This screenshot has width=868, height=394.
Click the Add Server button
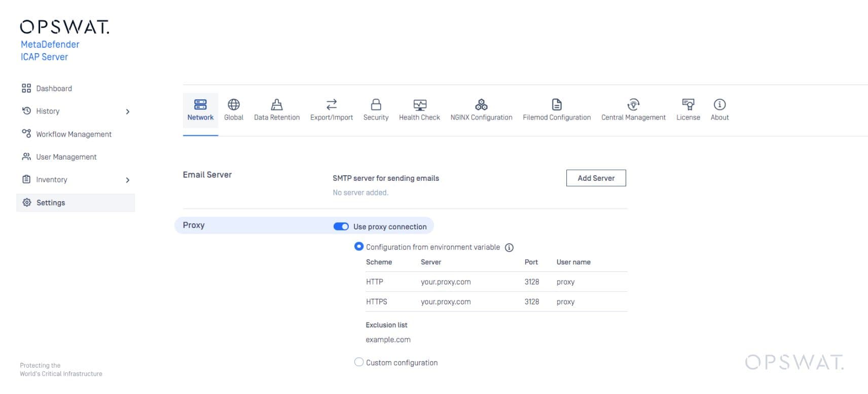(596, 178)
